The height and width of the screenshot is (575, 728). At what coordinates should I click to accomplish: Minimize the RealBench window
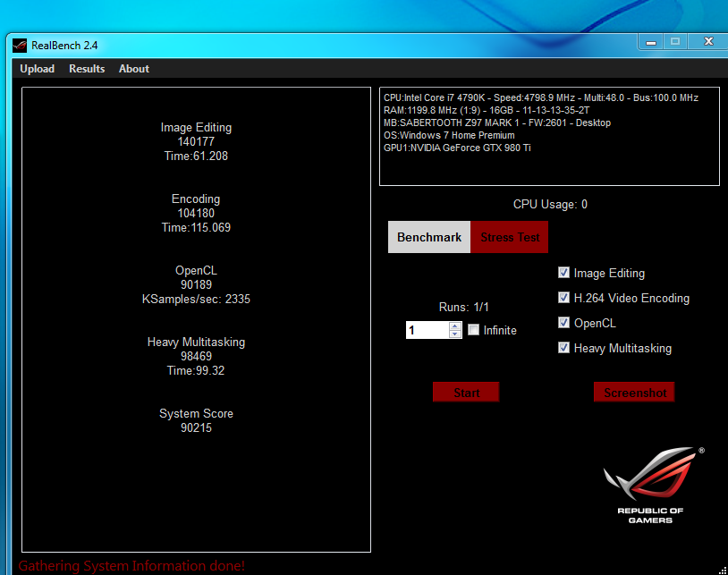pos(651,42)
